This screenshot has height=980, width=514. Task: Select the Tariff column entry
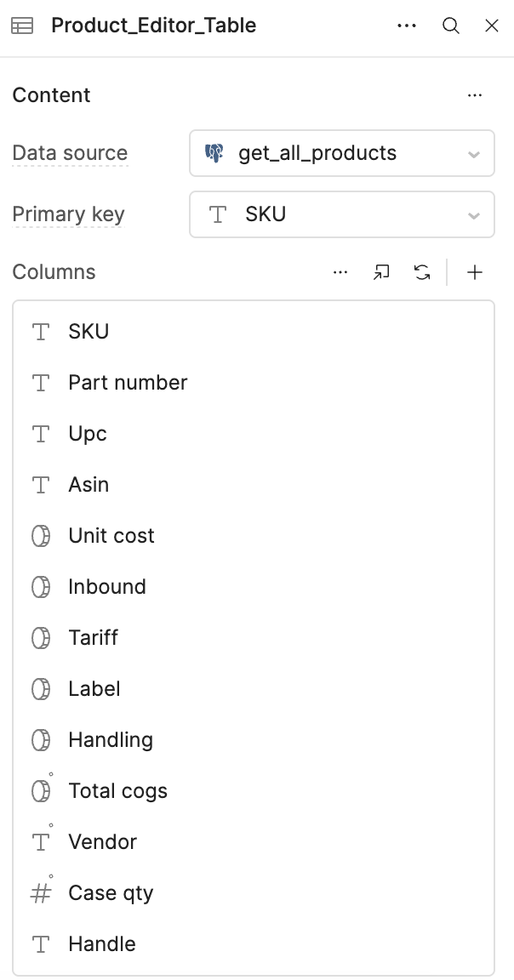coord(254,638)
